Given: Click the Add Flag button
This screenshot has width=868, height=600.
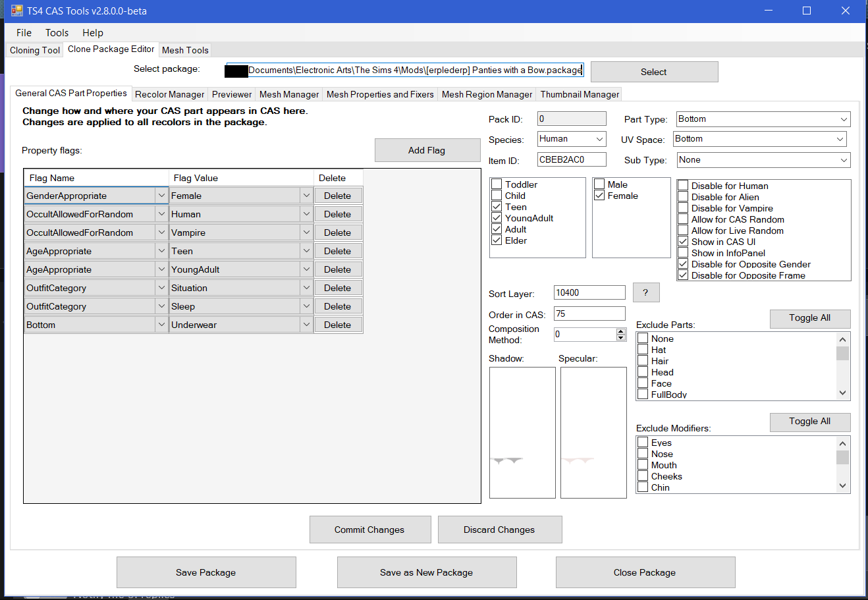Looking at the screenshot, I should (427, 150).
